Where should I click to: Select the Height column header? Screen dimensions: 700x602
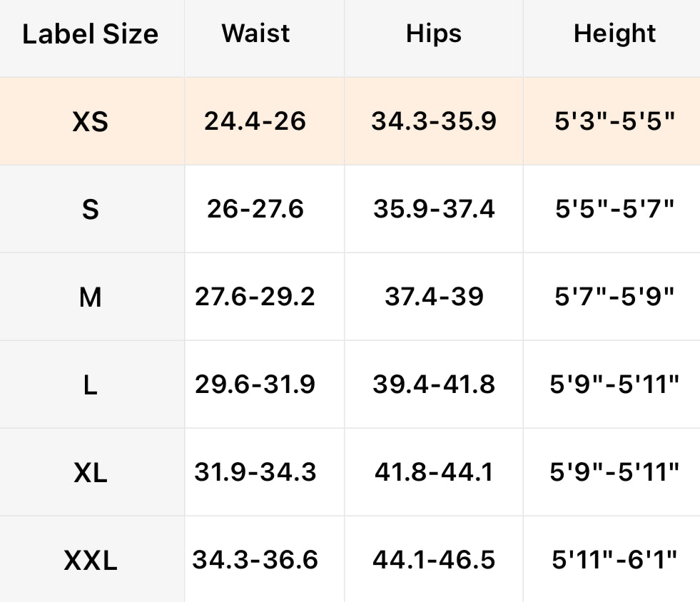614,34
